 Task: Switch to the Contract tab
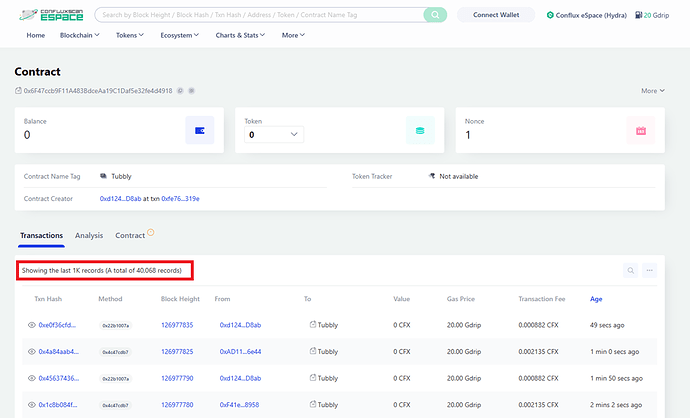point(130,235)
